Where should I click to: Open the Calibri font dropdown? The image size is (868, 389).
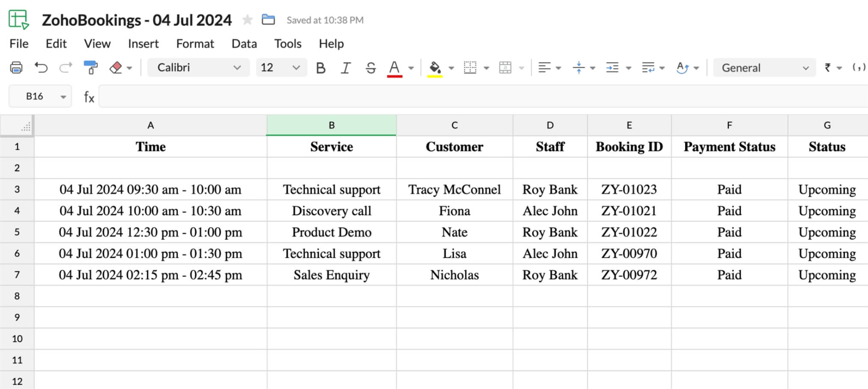(198, 68)
